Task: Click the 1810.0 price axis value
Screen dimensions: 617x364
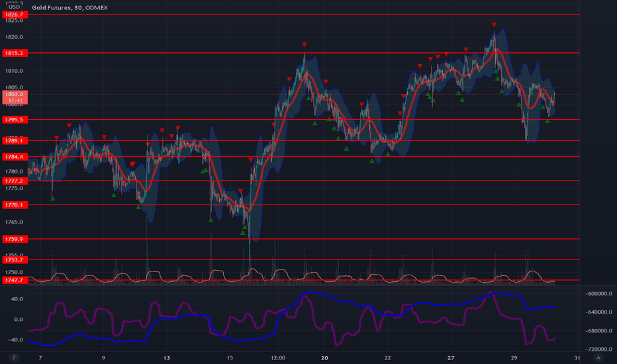Action: 14,71
